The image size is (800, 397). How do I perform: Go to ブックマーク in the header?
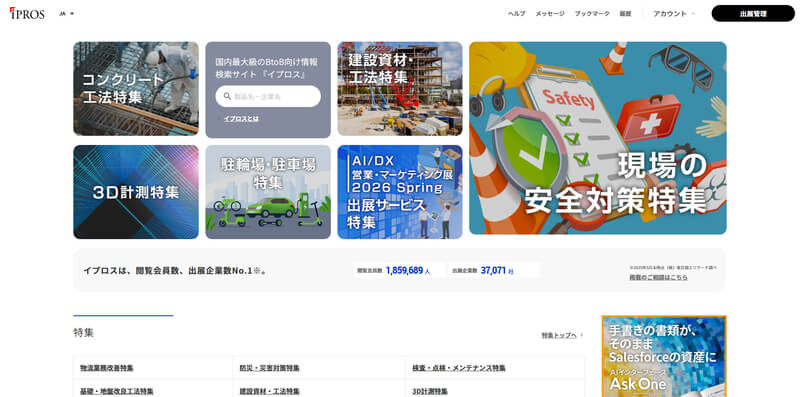pyautogui.click(x=592, y=14)
